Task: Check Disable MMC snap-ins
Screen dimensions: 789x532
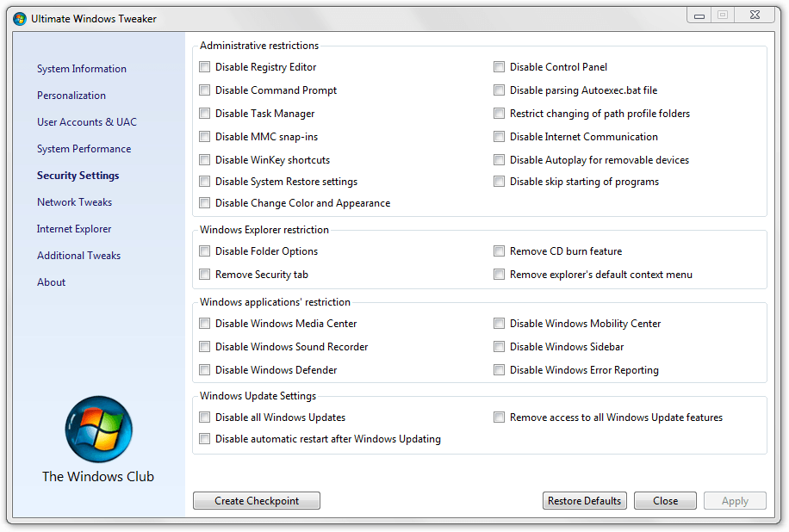Action: (x=204, y=136)
